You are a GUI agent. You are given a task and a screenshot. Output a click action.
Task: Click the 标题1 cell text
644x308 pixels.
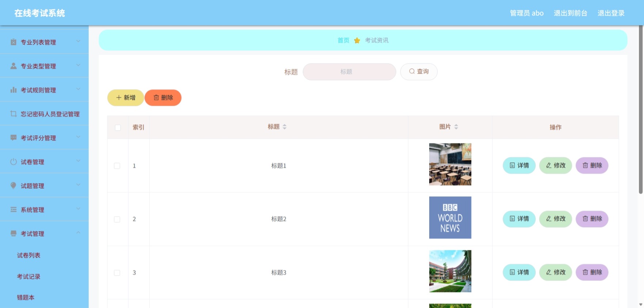279,166
